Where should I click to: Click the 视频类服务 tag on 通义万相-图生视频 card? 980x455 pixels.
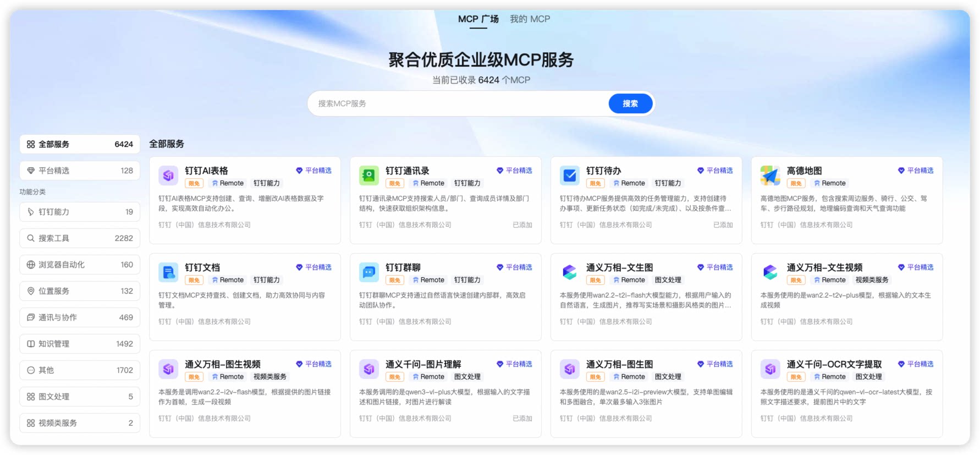(270, 377)
